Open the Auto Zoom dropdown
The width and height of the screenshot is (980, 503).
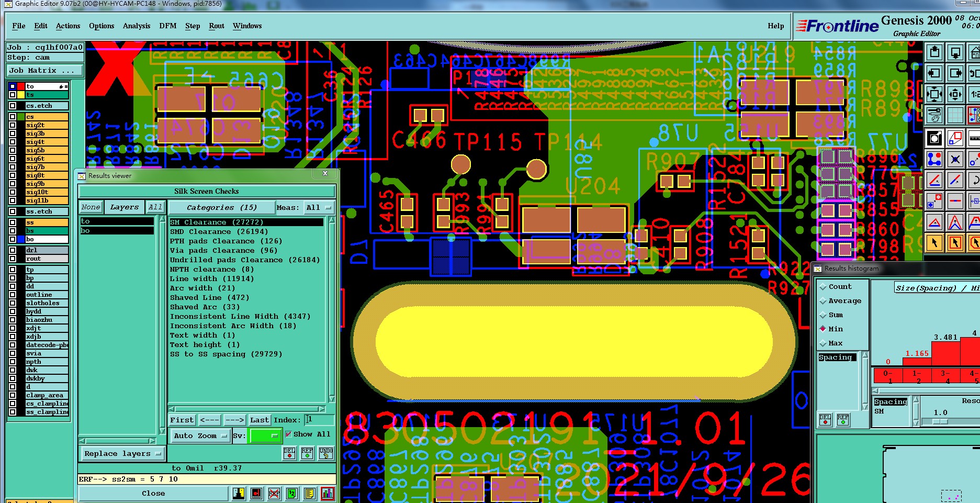200,435
